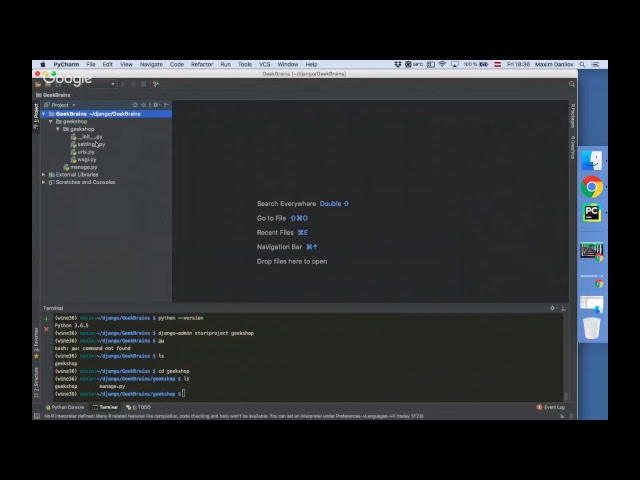This screenshot has width=640, height=480.
Task: Select urls.py in project tree
Action: coord(82,152)
